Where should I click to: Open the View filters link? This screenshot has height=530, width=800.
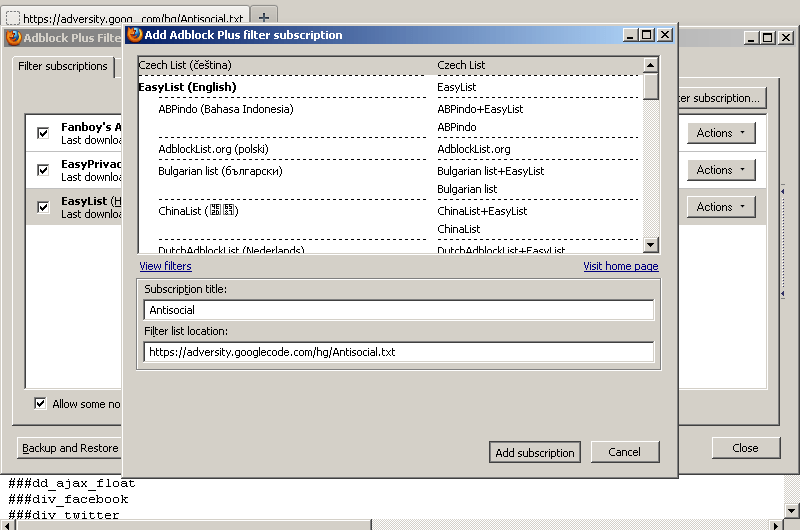[165, 266]
